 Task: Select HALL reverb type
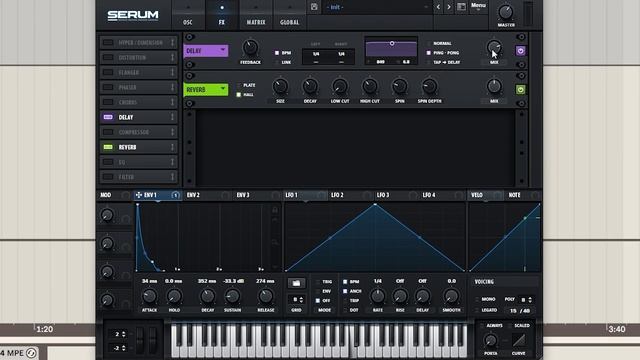(x=239, y=95)
